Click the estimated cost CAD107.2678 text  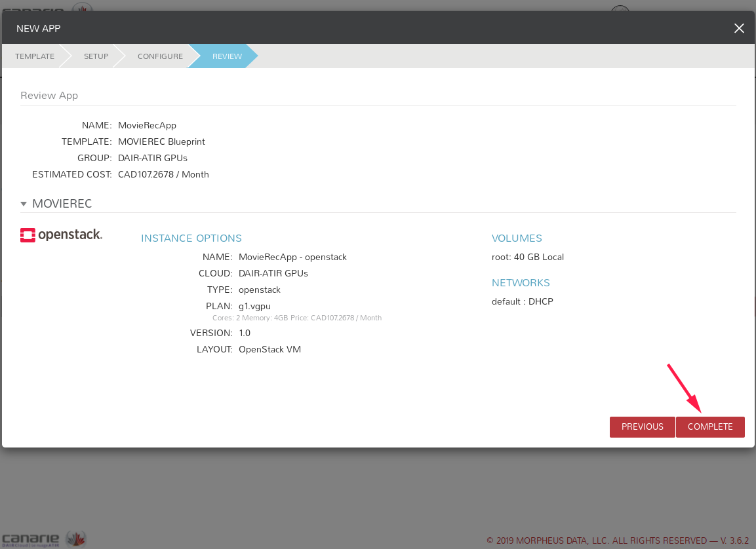(x=163, y=174)
